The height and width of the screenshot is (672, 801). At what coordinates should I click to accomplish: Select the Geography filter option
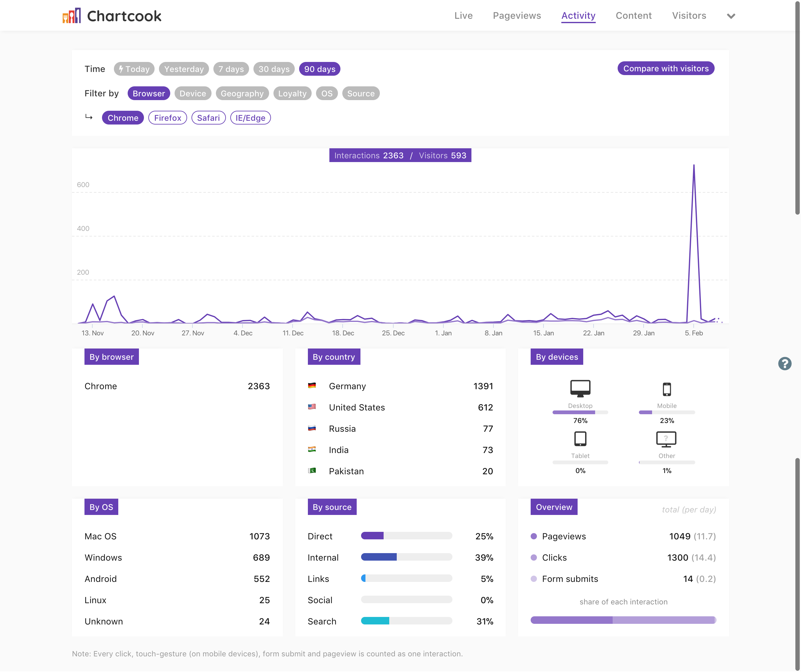[242, 94]
